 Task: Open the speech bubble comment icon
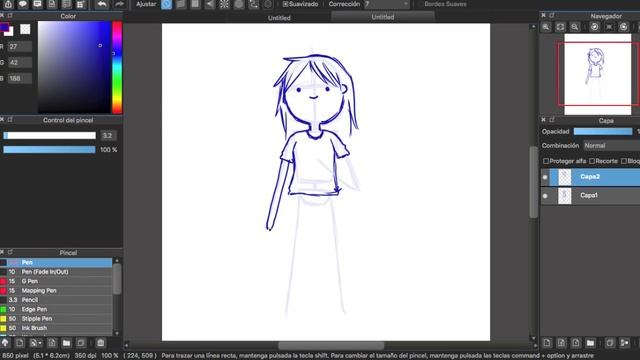(x=23, y=4)
